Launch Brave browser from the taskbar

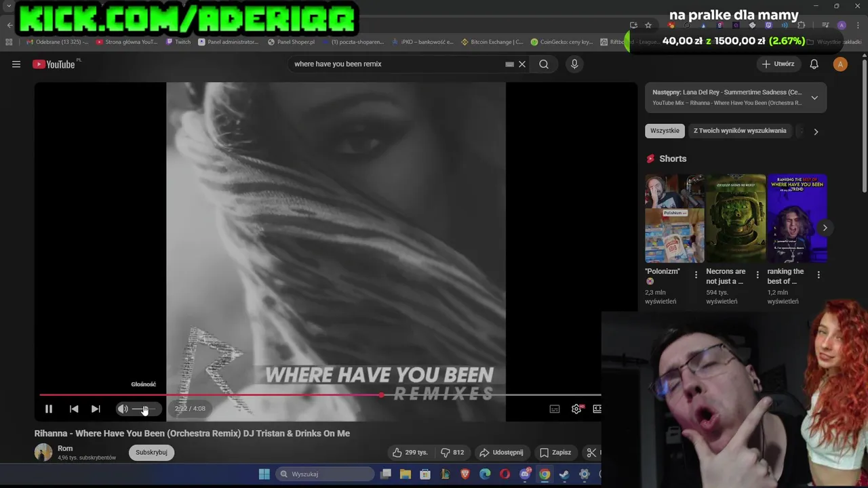pos(465,474)
